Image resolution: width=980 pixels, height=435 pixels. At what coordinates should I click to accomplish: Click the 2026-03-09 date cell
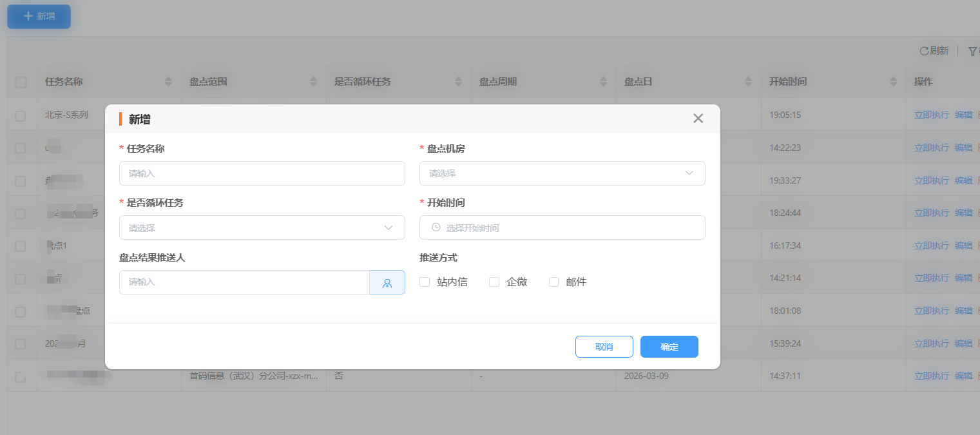(646, 376)
